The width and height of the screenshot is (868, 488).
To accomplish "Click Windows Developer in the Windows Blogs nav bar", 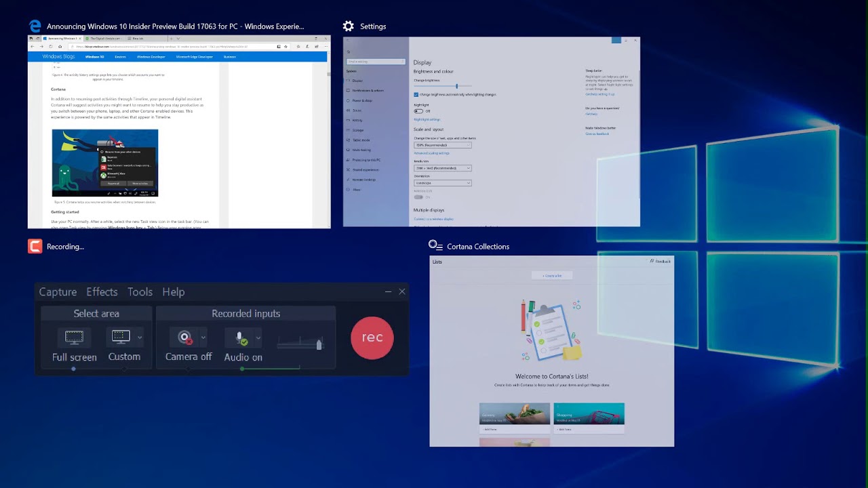I will 151,57.
